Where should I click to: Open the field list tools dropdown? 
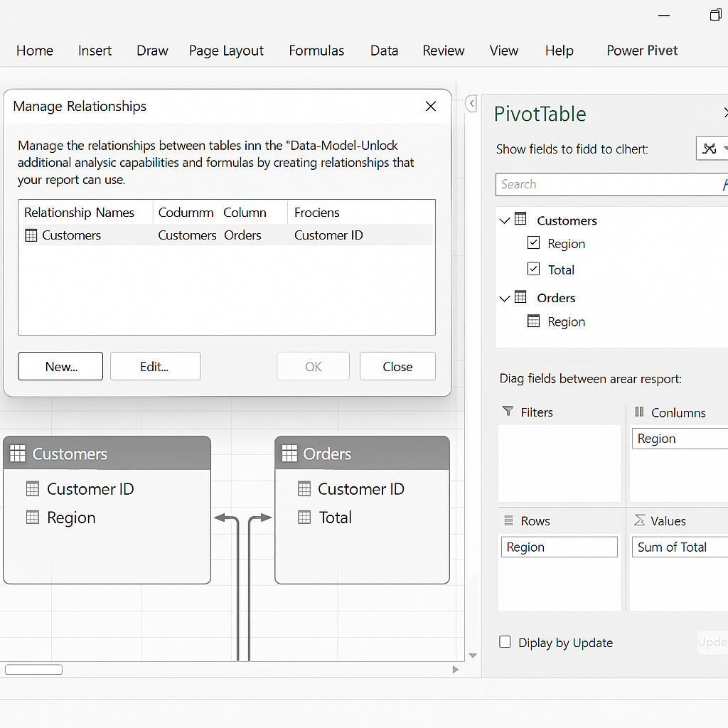[x=712, y=149]
